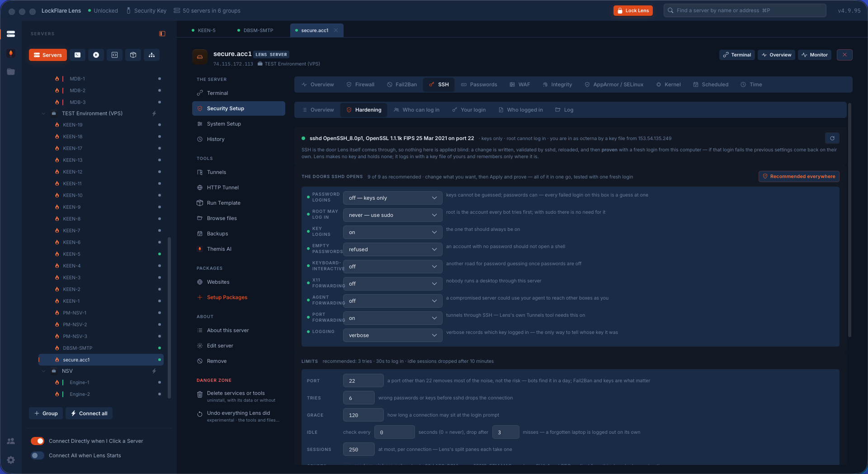
Task: Open the users icon in left rail
Action: pyautogui.click(x=11, y=441)
